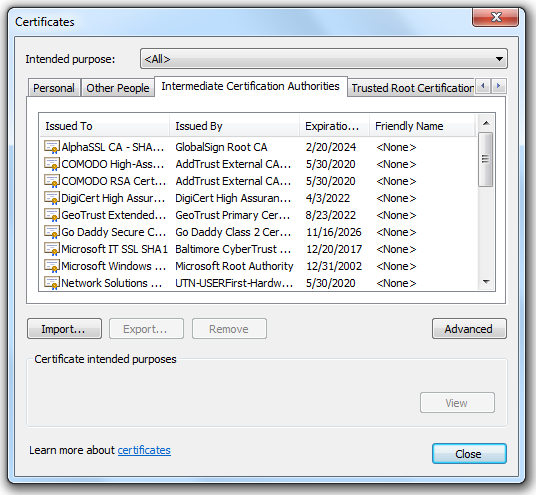The width and height of the screenshot is (536, 495).
Task: Click the Go Daddy Secure certificate icon
Action: pos(52,232)
